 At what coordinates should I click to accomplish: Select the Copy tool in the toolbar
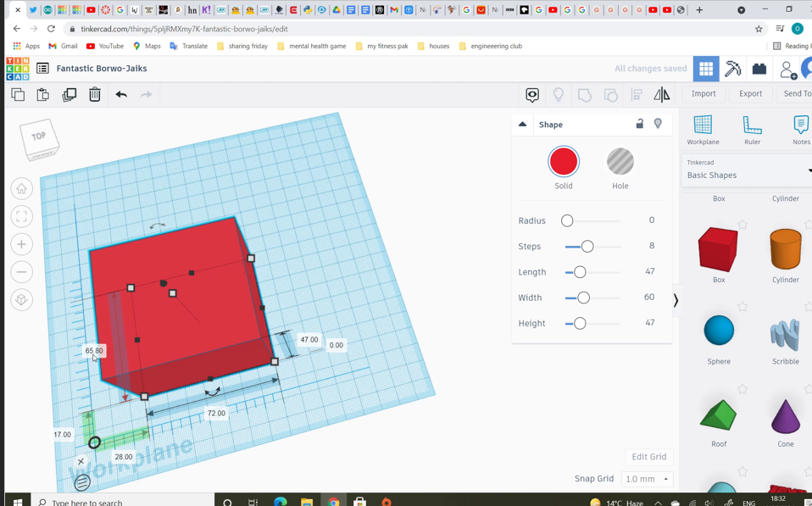(x=17, y=94)
